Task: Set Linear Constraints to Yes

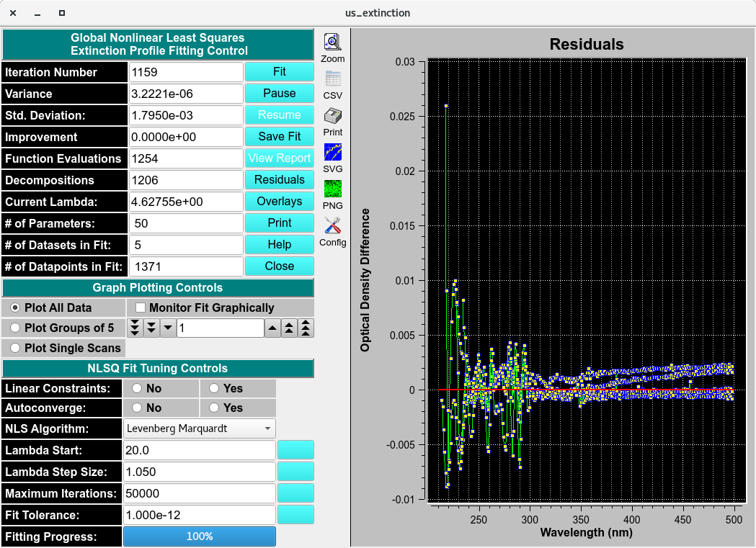Action: click(x=215, y=388)
